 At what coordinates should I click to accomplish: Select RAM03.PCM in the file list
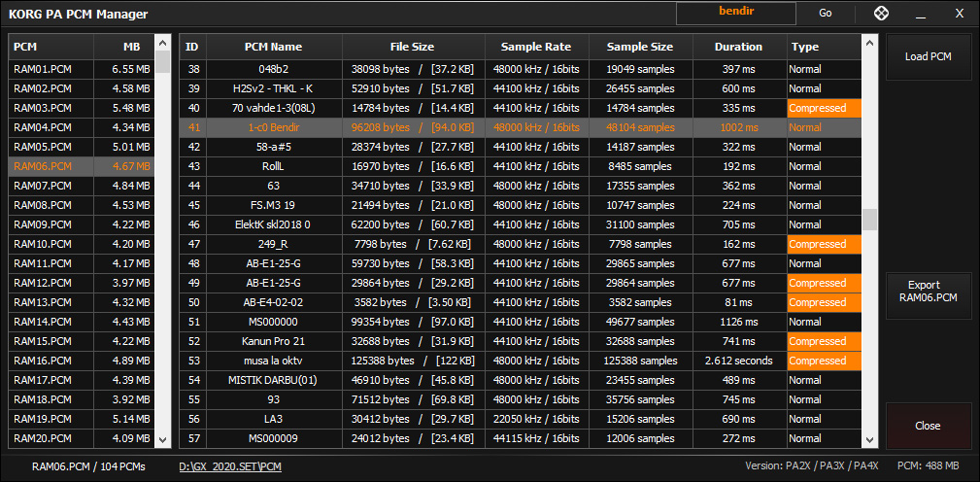82,108
